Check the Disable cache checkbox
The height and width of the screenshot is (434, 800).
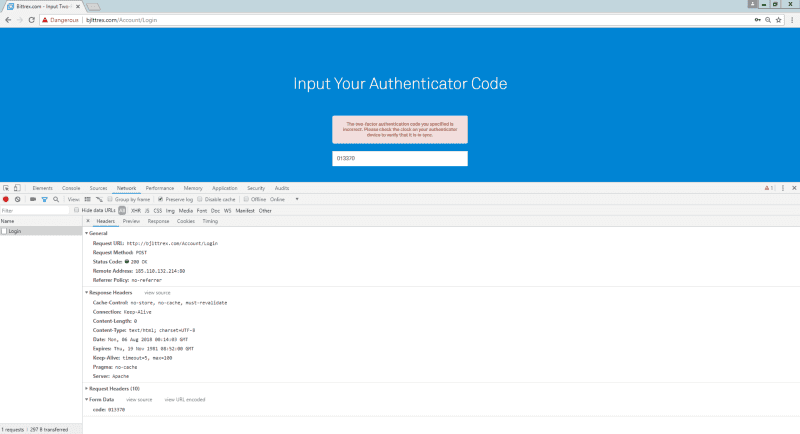pos(199,199)
